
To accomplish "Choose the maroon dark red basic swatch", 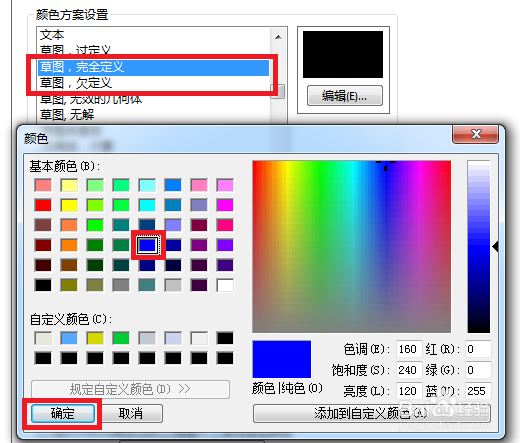I will point(43,245).
